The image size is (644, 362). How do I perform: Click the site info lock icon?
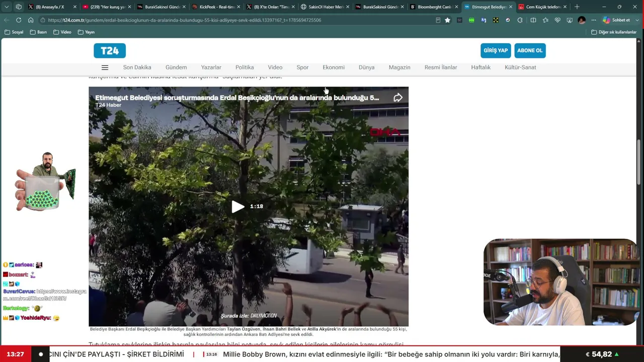tap(42, 20)
